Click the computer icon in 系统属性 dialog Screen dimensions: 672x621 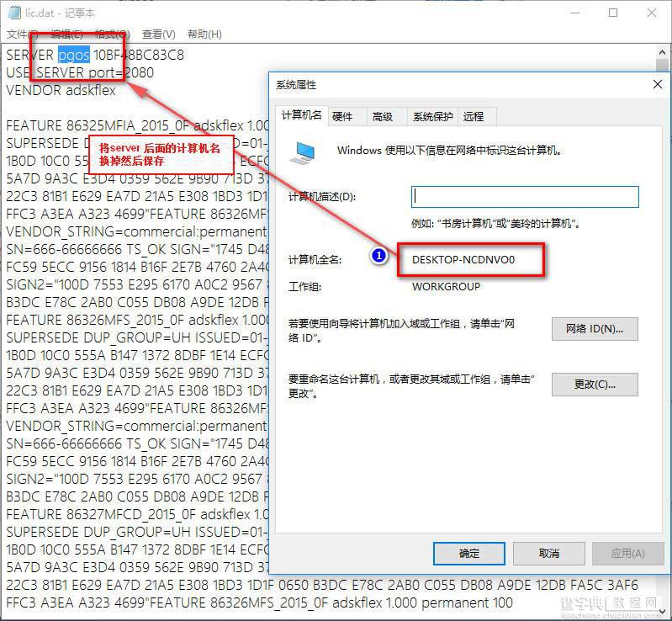point(303,153)
